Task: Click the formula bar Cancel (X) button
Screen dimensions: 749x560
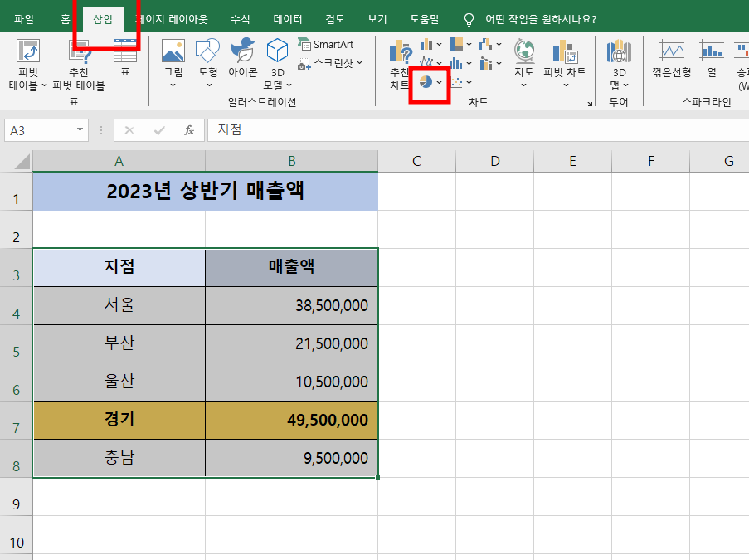Action: (129, 130)
